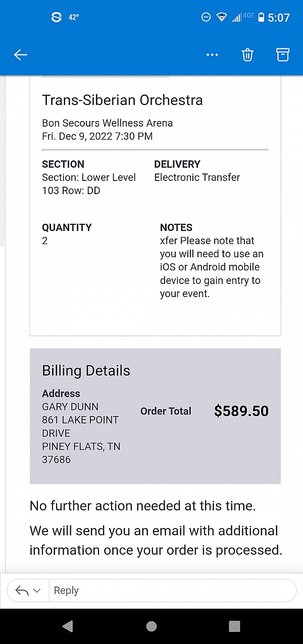Open the three-dot more options menu

point(212,55)
